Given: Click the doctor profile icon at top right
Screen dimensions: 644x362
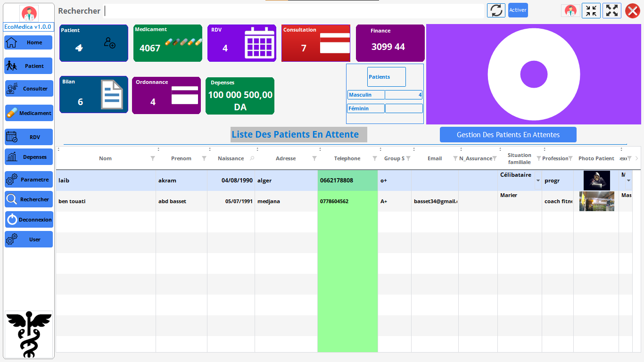Looking at the screenshot, I should point(570,10).
